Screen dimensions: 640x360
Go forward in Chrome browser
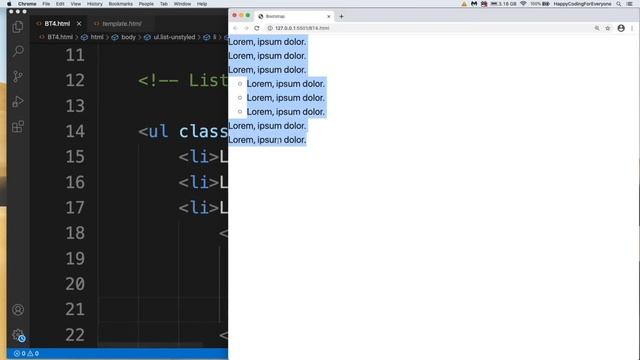[246, 28]
